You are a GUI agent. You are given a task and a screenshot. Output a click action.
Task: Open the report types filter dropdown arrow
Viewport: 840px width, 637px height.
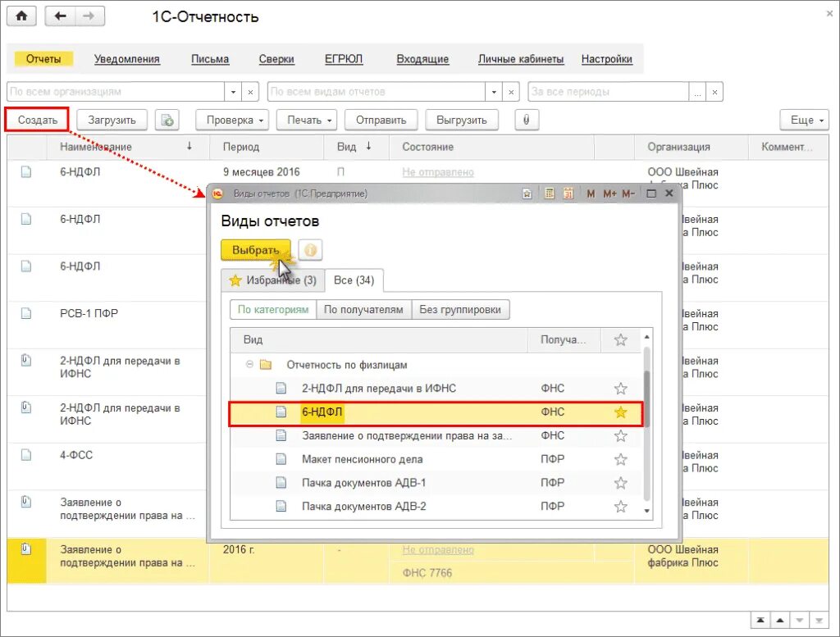click(x=493, y=92)
